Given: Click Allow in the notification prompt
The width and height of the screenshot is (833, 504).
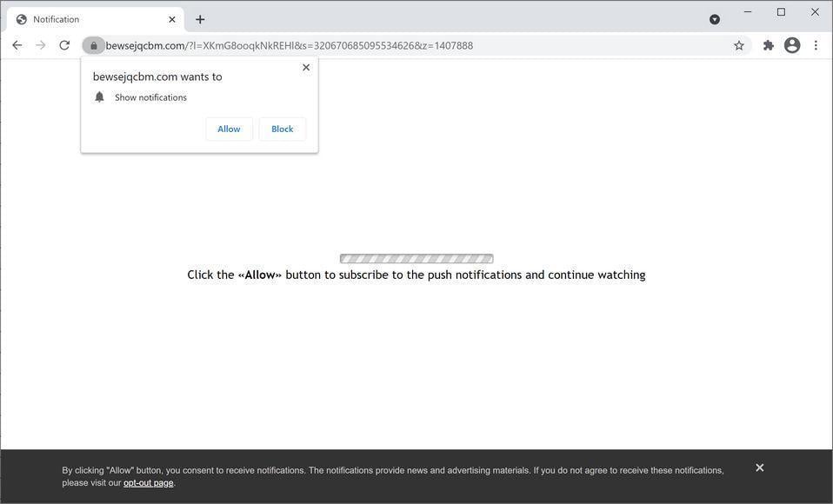Looking at the screenshot, I should 228,129.
